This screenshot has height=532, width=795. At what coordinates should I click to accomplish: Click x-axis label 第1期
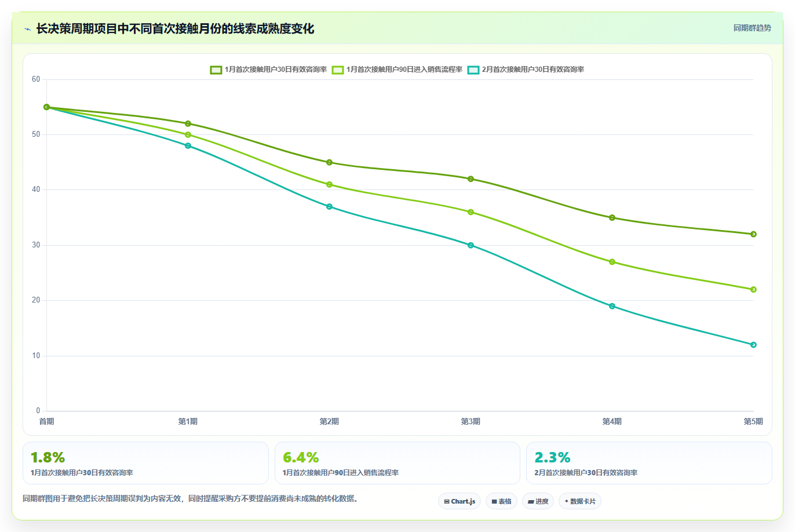pyautogui.click(x=188, y=421)
